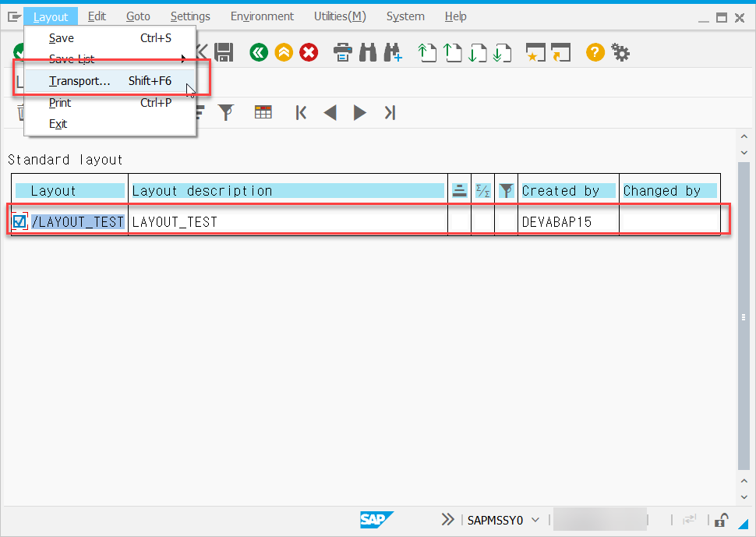Open the Edit menu
This screenshot has width=756, height=537.
[x=97, y=17]
